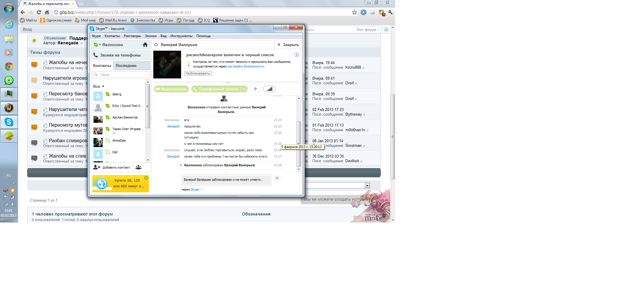Open настройки безопасности link
The image size is (644, 292).
click(x=246, y=66)
